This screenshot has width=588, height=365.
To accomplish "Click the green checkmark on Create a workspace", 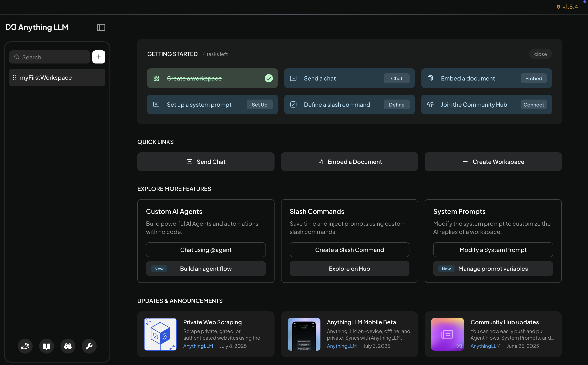I will pos(269,78).
